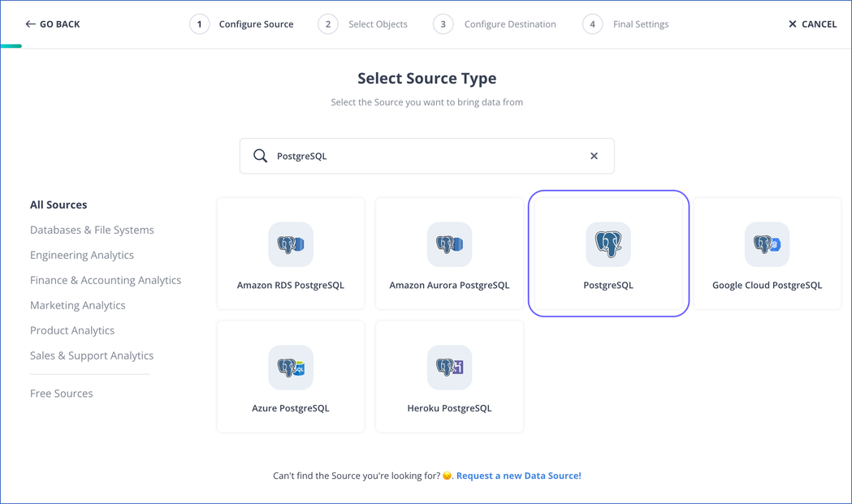Click the step 1 number circle
The image size is (852, 504).
(200, 24)
